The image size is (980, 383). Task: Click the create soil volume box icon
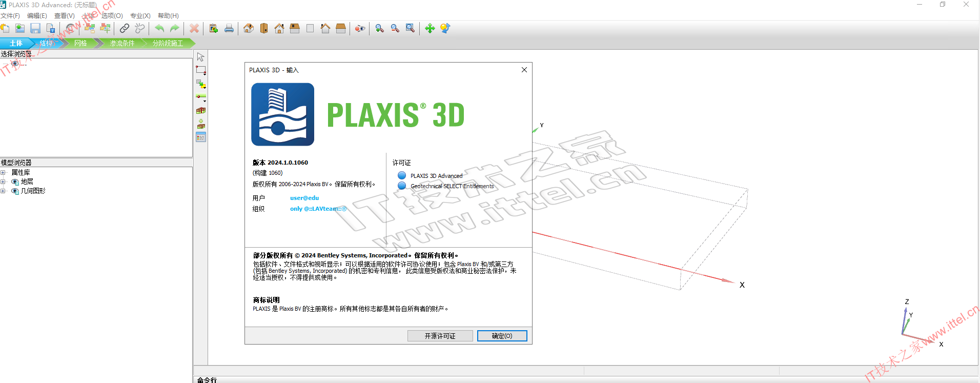(x=201, y=110)
